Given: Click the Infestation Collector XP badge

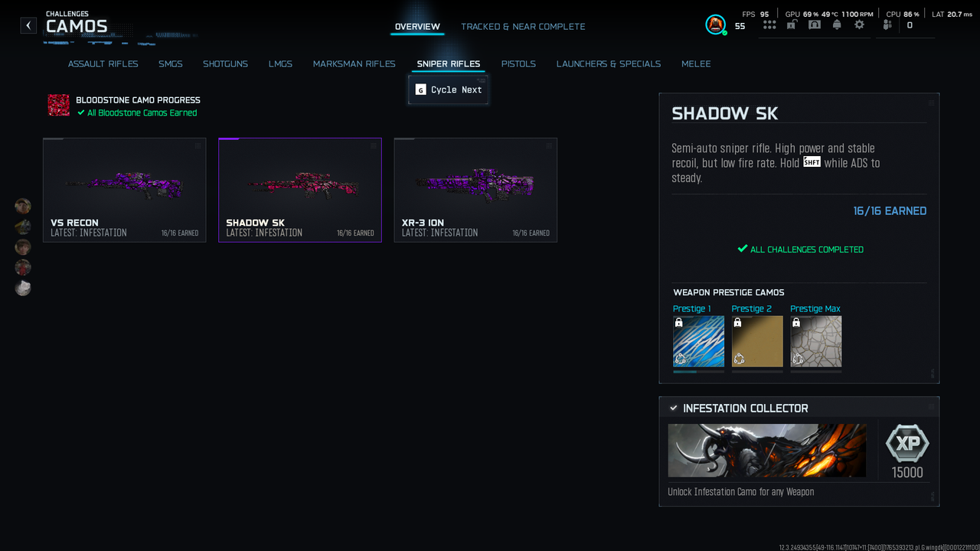Looking at the screenshot, I should 907,444.
